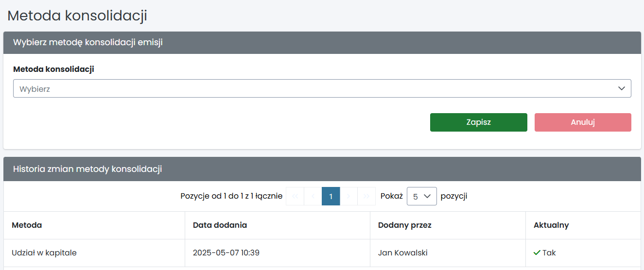Cancel changes with Anuluj button
The height and width of the screenshot is (270, 644).
583,122
